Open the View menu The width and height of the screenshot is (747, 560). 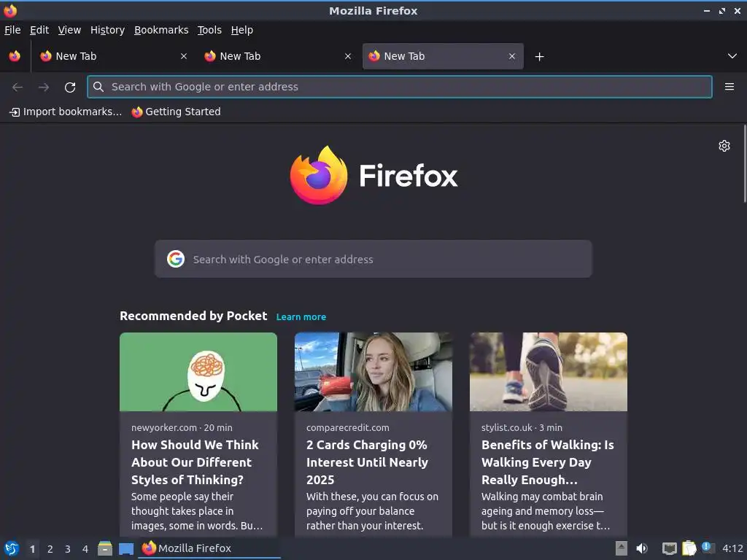[x=69, y=30]
